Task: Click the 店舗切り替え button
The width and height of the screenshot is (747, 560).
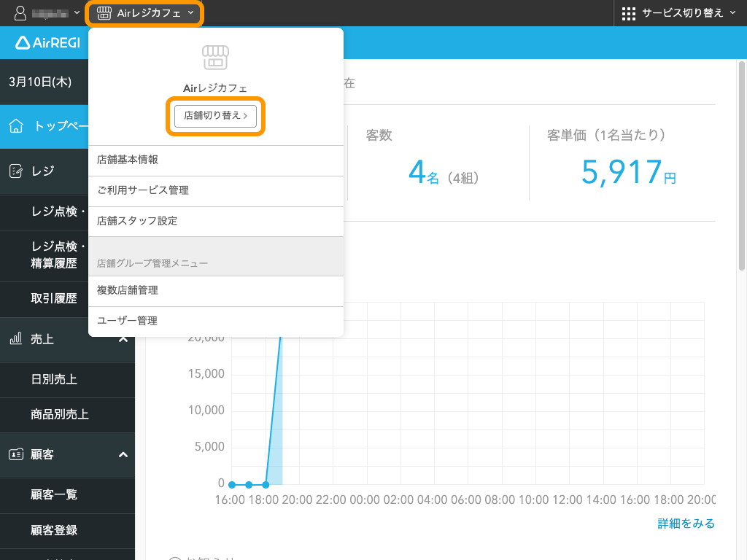Action: click(215, 116)
